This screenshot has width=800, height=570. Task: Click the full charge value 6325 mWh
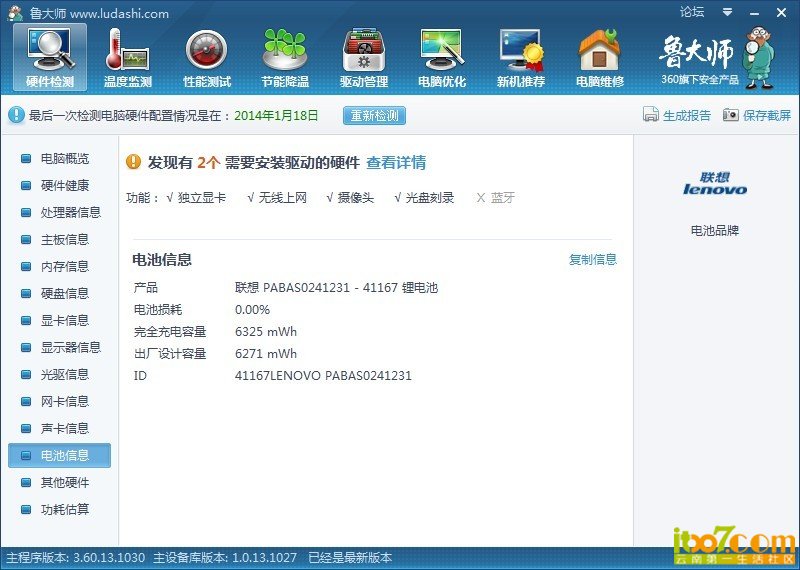coord(266,332)
